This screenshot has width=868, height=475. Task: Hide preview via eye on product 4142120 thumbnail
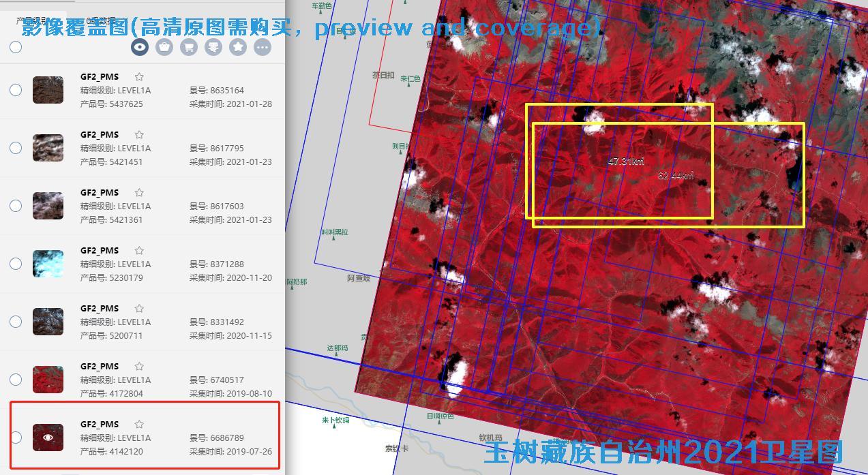click(48, 438)
